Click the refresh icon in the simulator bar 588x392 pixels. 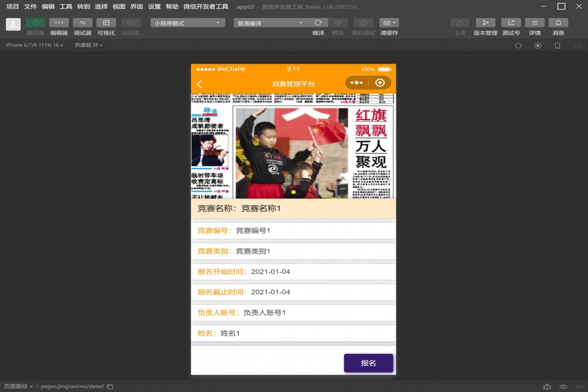click(518, 45)
